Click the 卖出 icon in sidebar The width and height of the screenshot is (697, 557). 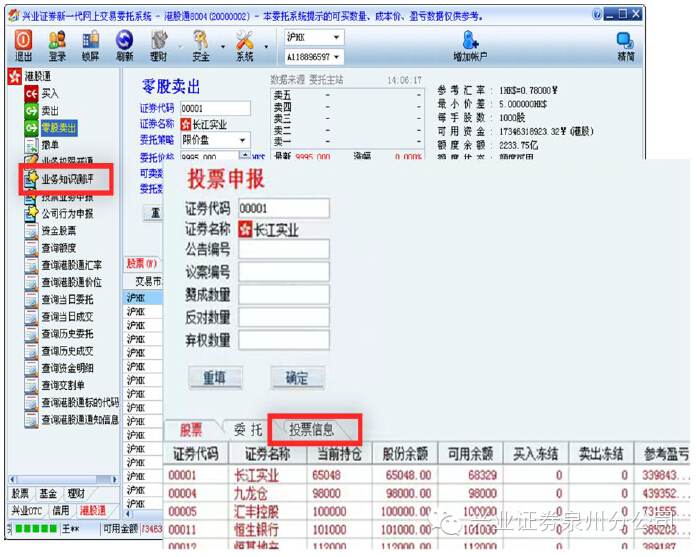[x=32, y=111]
